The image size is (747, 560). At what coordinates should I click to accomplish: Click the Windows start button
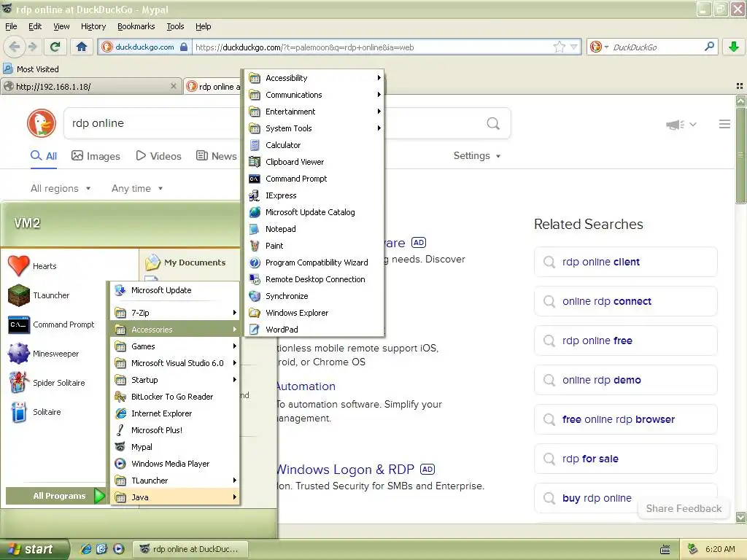click(x=34, y=549)
